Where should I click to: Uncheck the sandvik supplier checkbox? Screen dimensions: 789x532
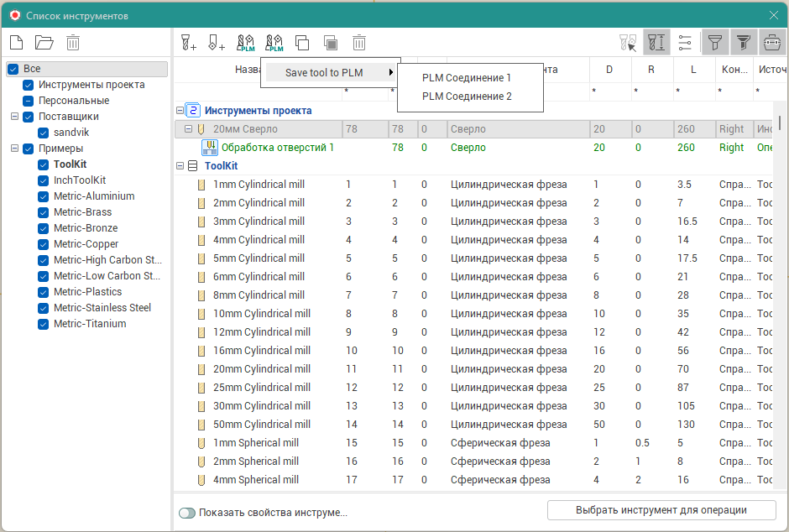pos(44,133)
